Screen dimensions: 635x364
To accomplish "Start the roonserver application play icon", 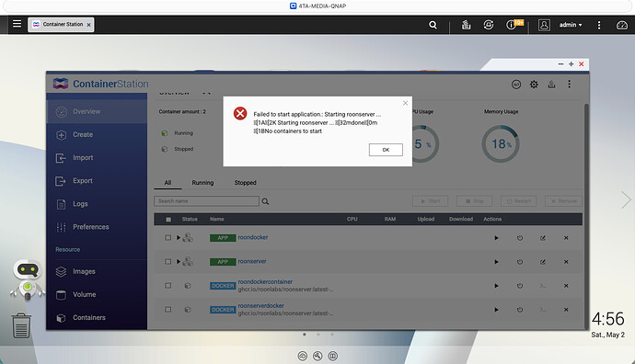I will [496, 262].
